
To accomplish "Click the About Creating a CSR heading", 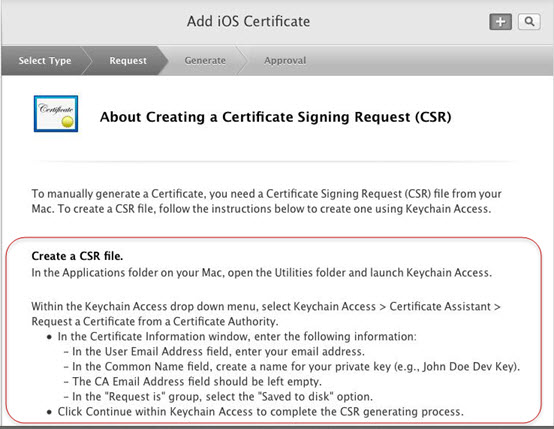I will pyautogui.click(x=276, y=117).
